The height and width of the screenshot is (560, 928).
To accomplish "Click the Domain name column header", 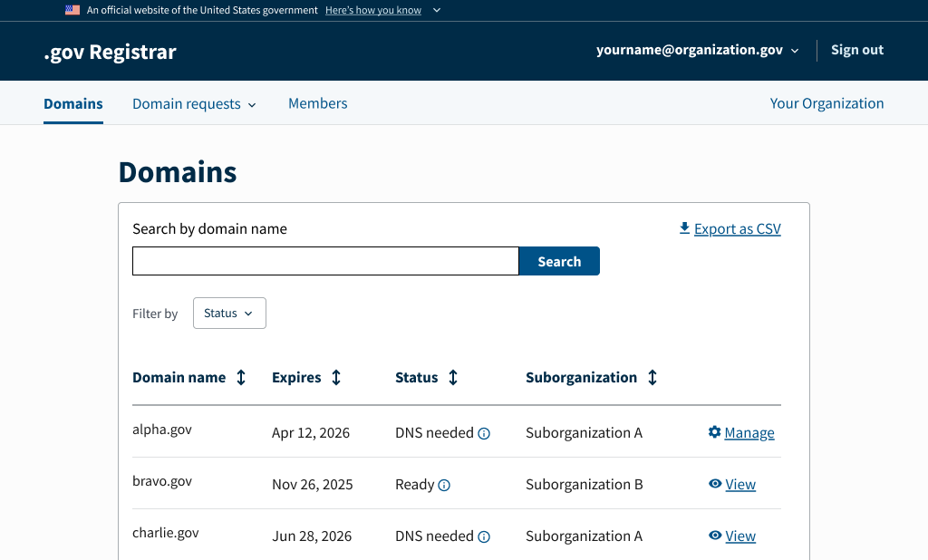I will click(179, 378).
